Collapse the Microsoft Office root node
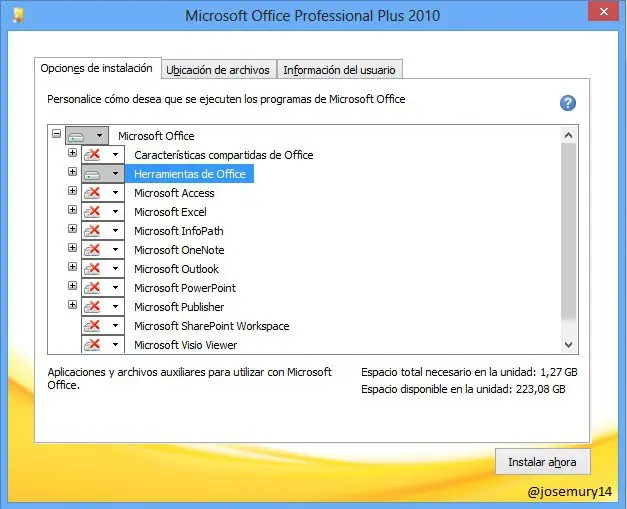The height and width of the screenshot is (509, 627). point(56,133)
